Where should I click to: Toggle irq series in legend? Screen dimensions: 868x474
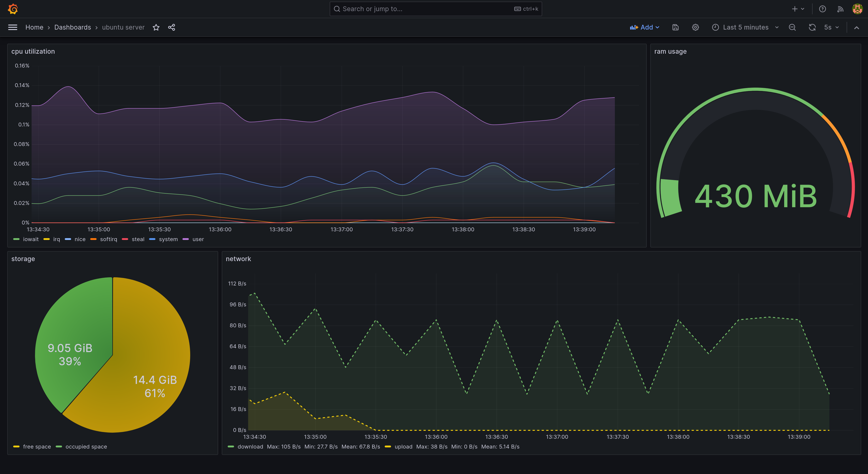pyautogui.click(x=57, y=239)
